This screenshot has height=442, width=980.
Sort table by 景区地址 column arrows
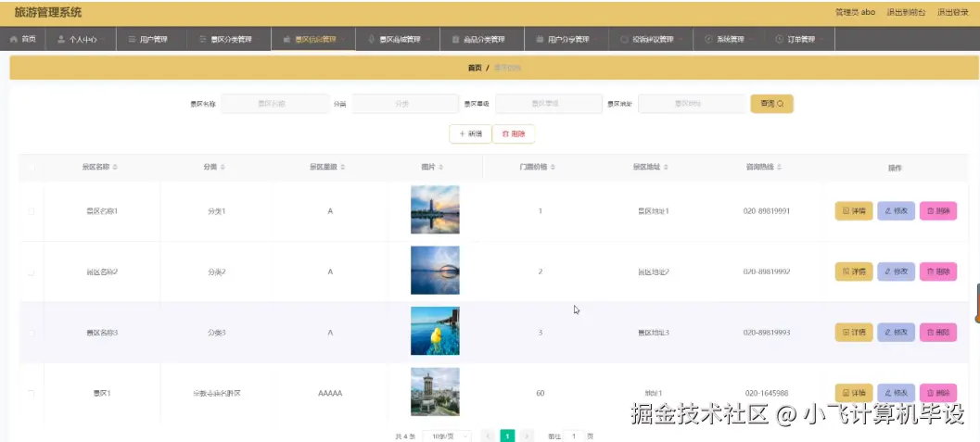[666, 168]
